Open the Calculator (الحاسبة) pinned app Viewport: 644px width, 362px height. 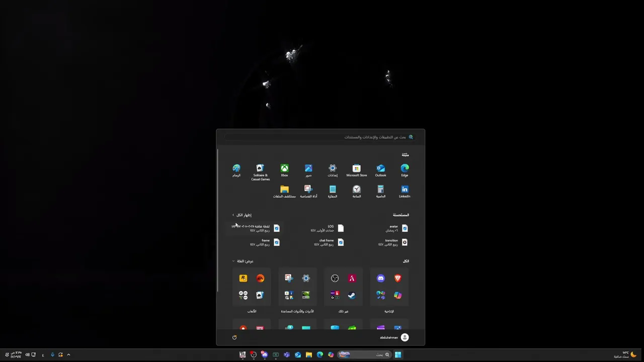click(x=380, y=192)
